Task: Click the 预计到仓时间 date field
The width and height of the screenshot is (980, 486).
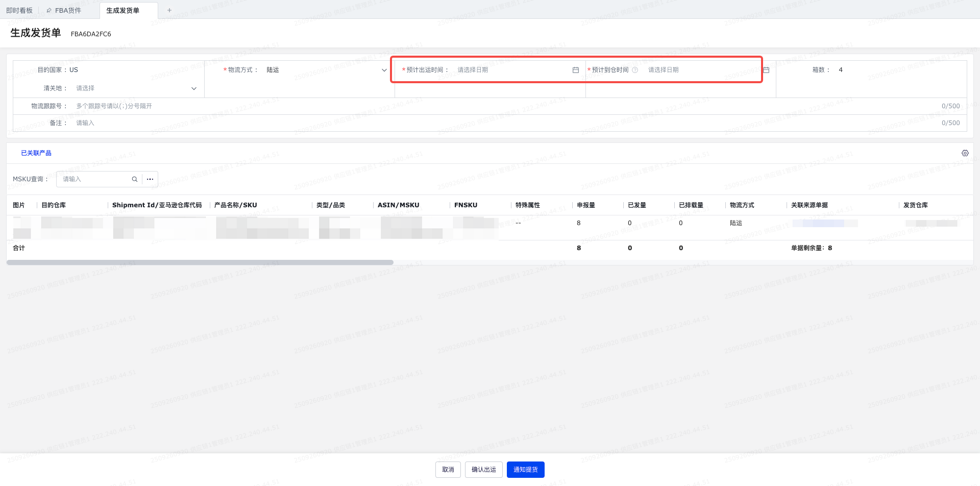Action: pyautogui.click(x=708, y=70)
